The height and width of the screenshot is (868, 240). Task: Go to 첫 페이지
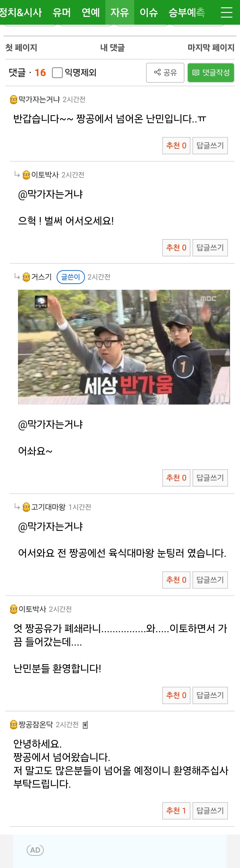click(x=21, y=48)
